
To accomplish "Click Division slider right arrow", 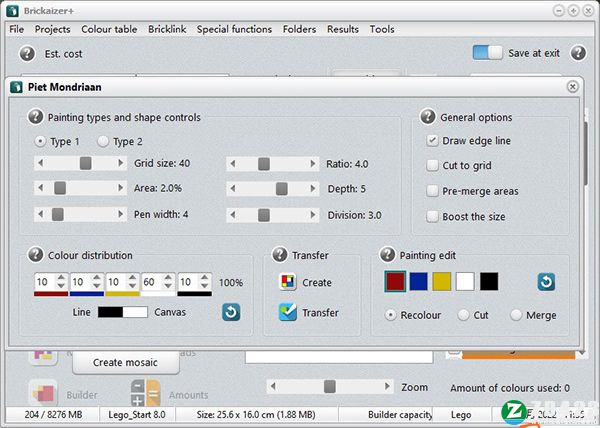I will pyautogui.click(x=313, y=215).
